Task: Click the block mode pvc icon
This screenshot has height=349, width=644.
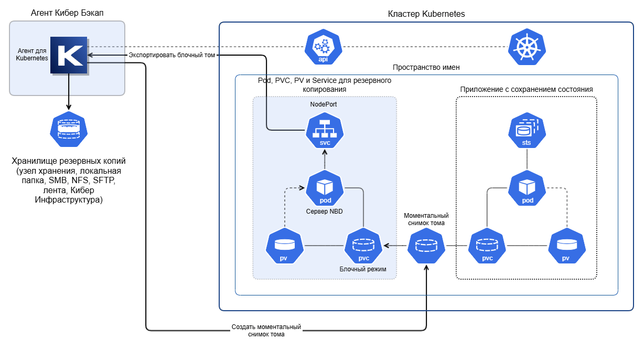Action: (363, 246)
